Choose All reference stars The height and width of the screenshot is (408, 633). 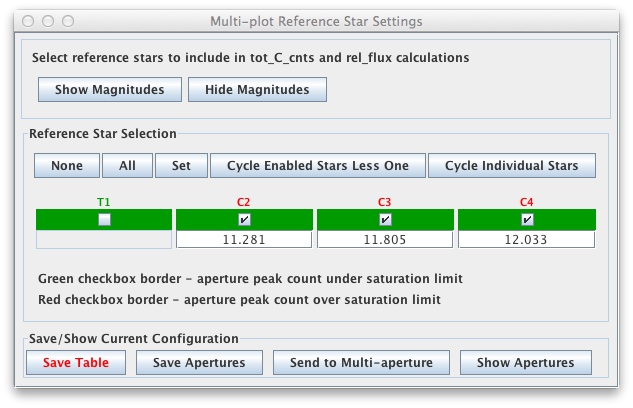127,166
